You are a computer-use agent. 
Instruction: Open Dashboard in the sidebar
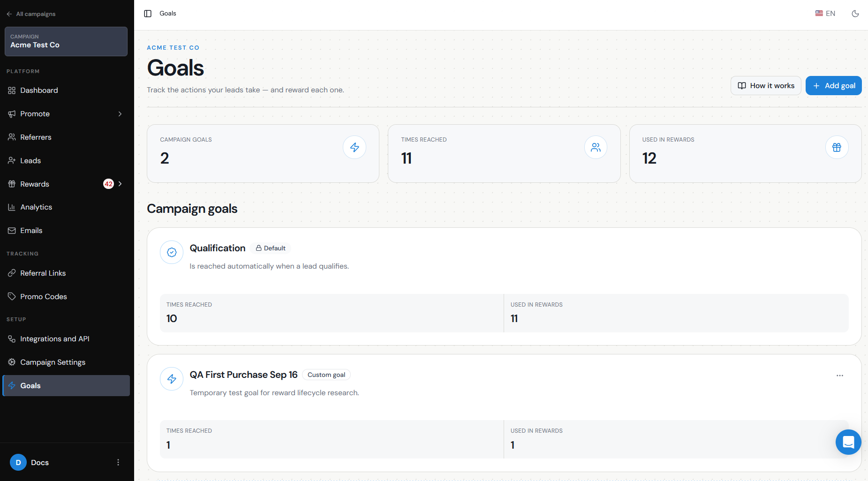[x=66, y=90]
